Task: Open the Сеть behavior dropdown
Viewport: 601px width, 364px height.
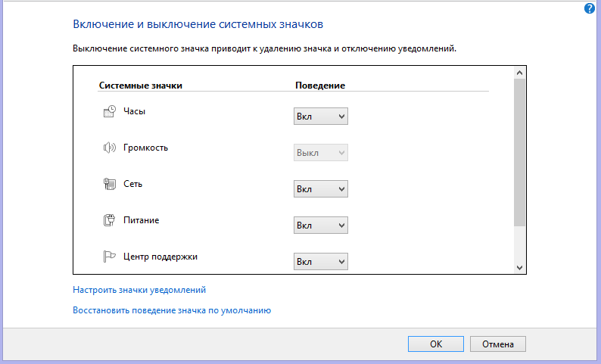Action: (320, 189)
